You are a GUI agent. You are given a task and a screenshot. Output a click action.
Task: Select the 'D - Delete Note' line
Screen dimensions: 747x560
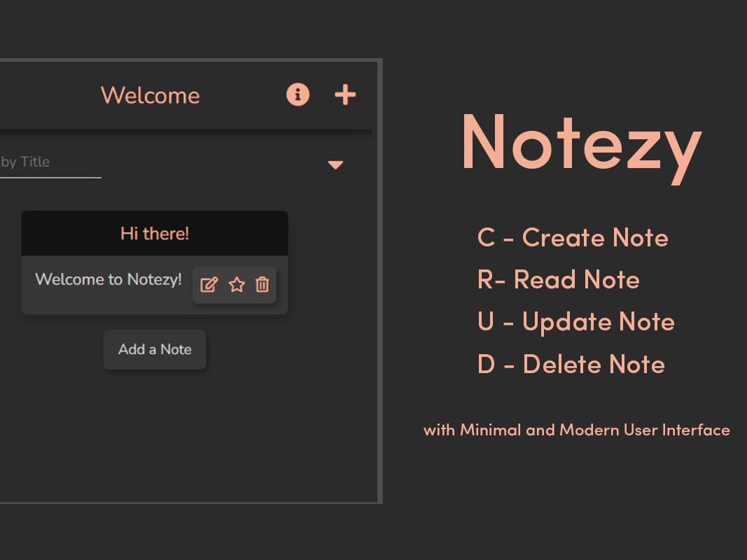[571, 364]
